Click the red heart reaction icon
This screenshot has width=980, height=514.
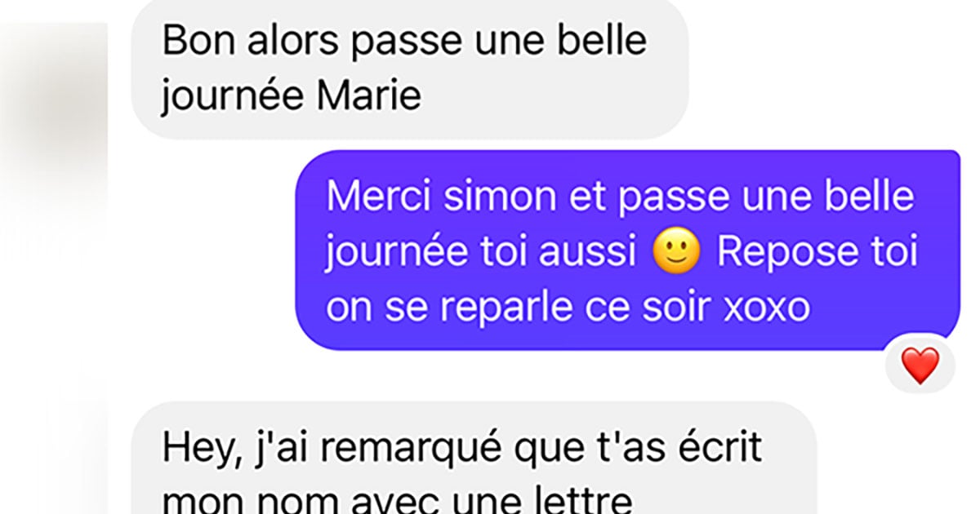tap(920, 366)
